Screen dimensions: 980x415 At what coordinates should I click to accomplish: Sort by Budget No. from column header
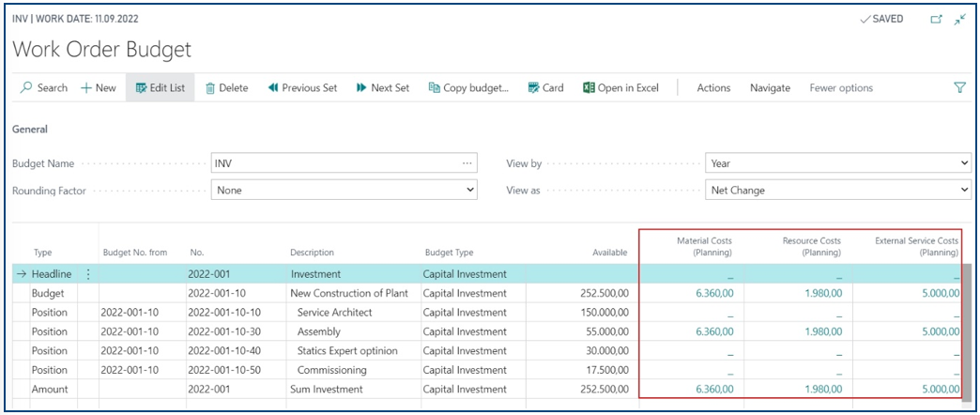[135, 253]
